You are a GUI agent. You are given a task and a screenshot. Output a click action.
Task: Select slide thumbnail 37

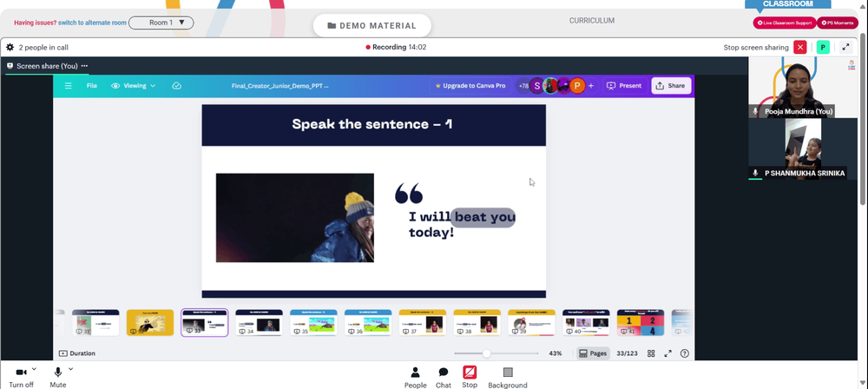click(x=423, y=322)
